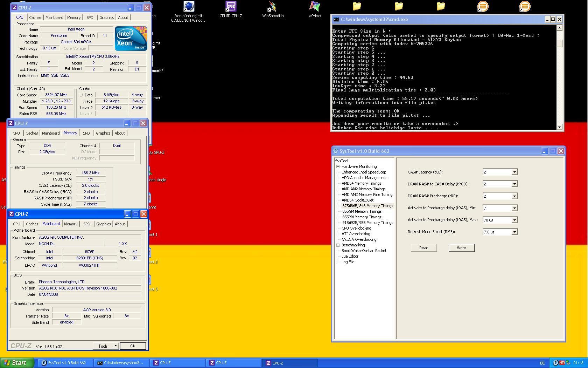Image resolution: width=588 pixels, height=368 pixels.
Task: Select i875/i865/i848 Memory Timings tree item
Action: tap(367, 206)
